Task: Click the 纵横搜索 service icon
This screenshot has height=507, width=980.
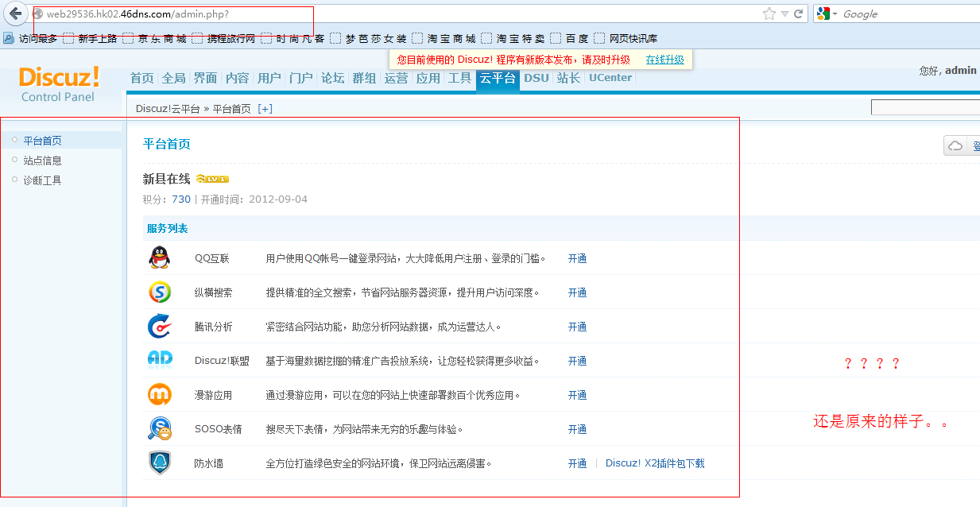Action: pos(160,292)
